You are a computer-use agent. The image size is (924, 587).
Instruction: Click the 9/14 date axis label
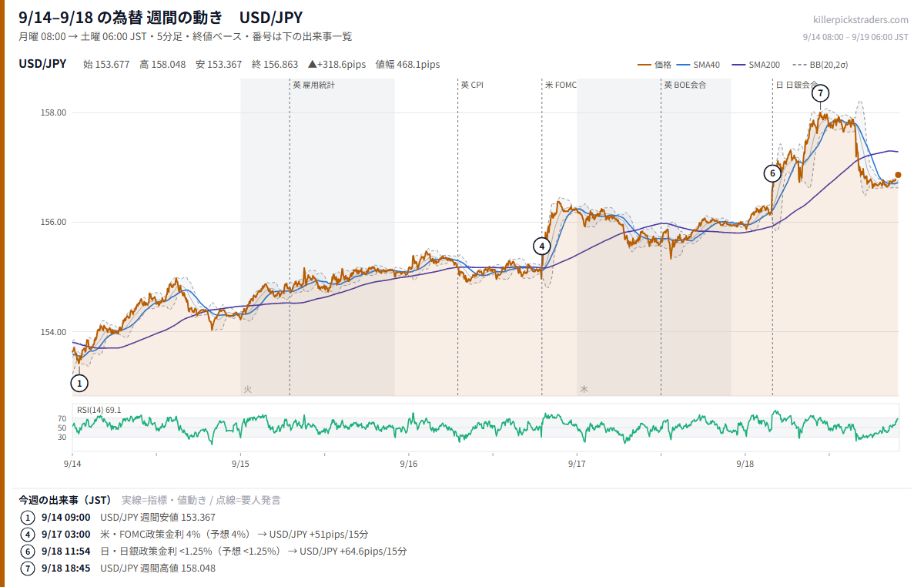pos(72,464)
